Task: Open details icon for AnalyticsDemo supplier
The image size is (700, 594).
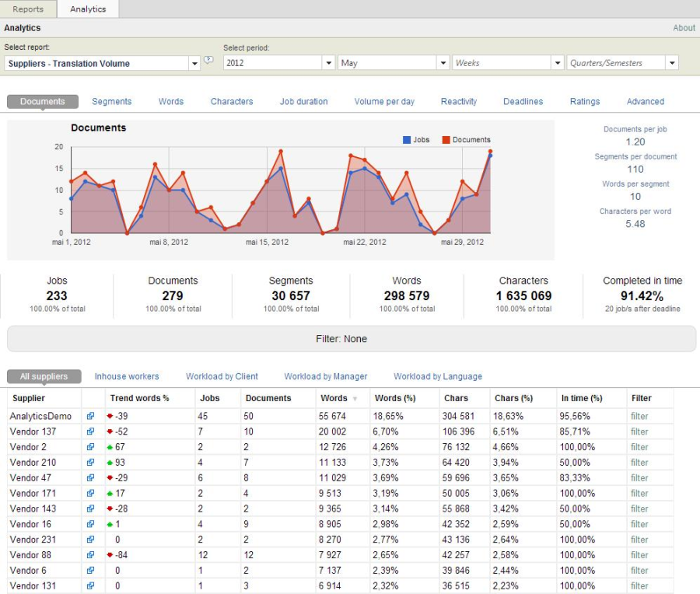Action: 90,417
